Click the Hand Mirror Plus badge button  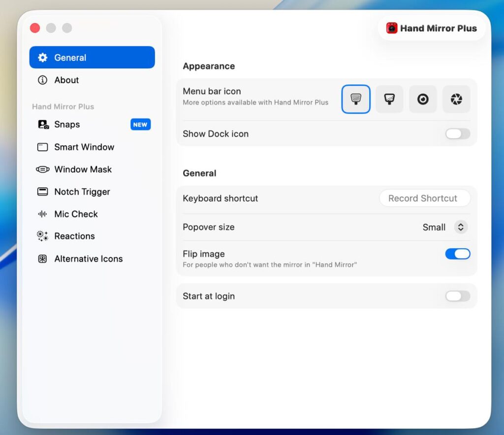(432, 28)
